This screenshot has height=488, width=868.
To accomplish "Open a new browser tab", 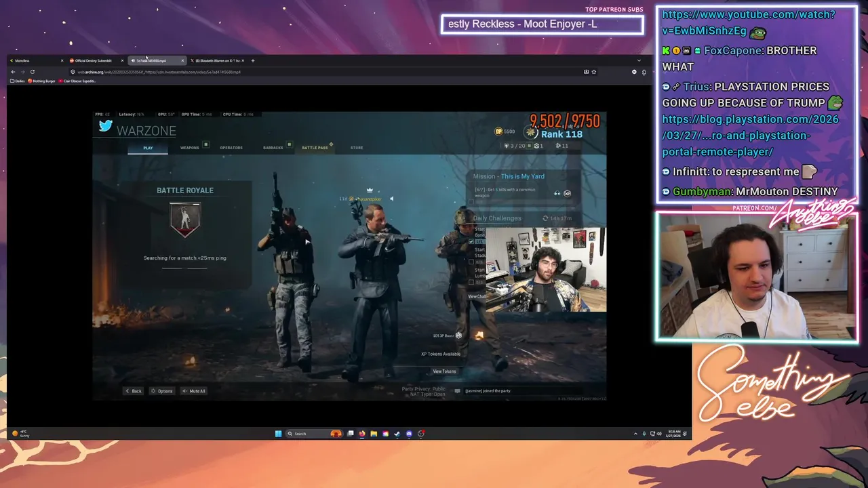I will (x=252, y=60).
